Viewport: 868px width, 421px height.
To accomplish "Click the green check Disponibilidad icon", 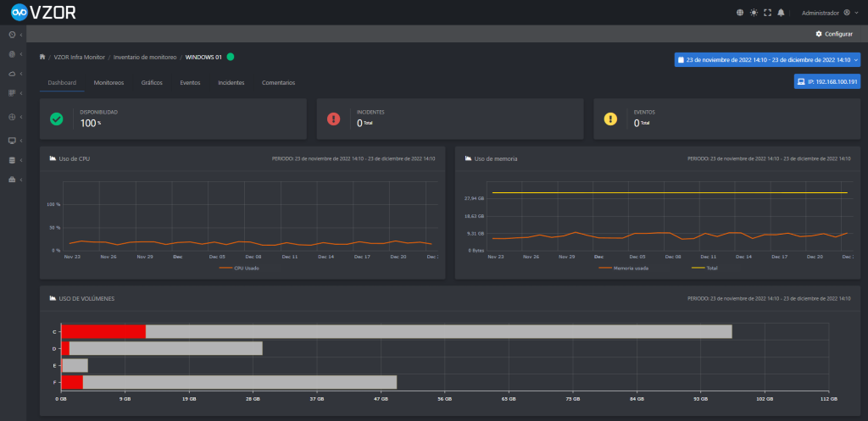I will (x=57, y=119).
